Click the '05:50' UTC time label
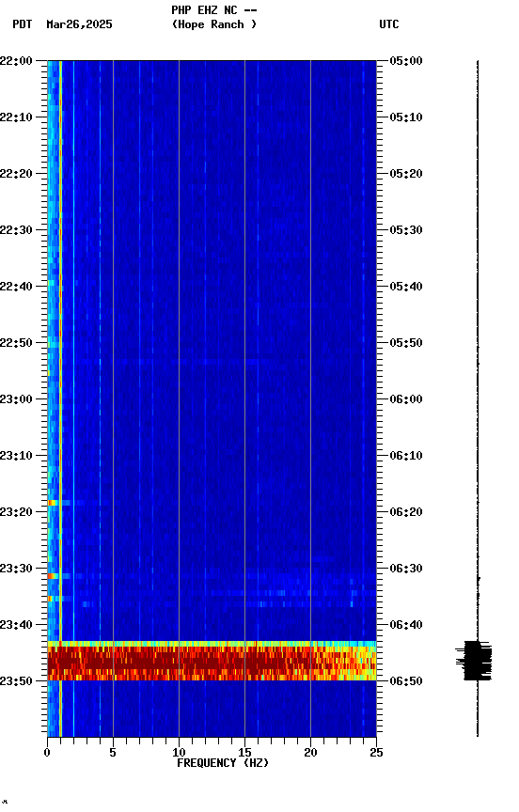The height and width of the screenshot is (812, 519). (406, 343)
